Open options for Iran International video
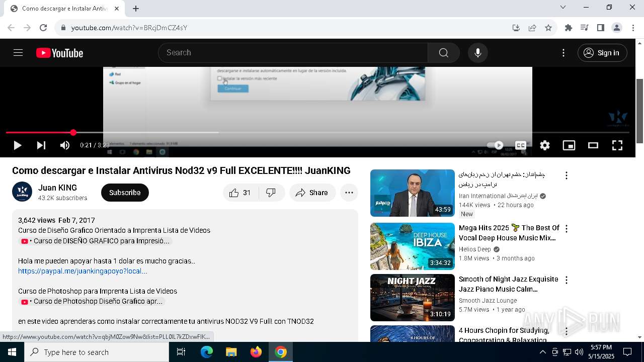644x362 pixels. click(x=567, y=175)
